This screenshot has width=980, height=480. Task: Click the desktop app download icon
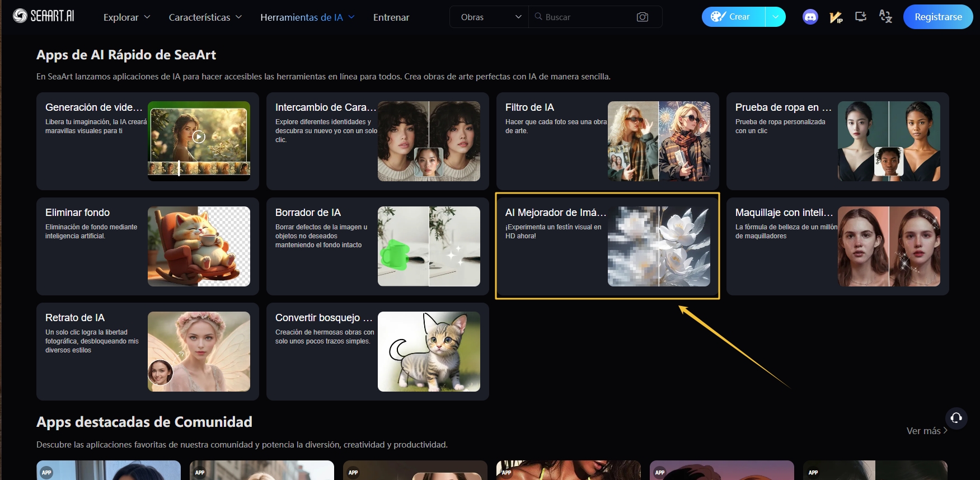pos(861,17)
